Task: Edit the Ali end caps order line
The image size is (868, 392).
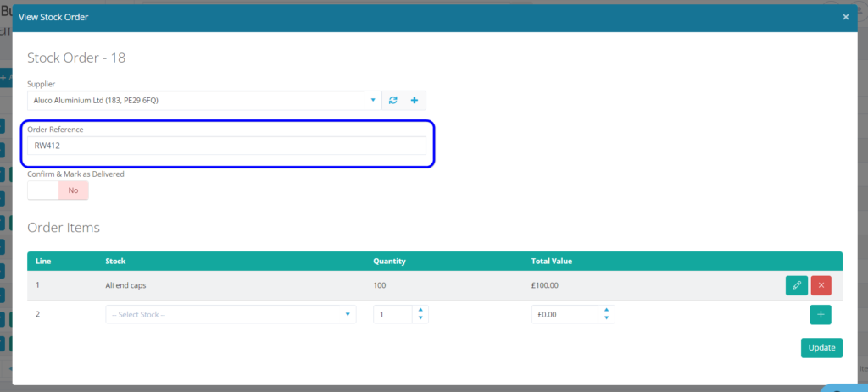Action: click(x=796, y=285)
